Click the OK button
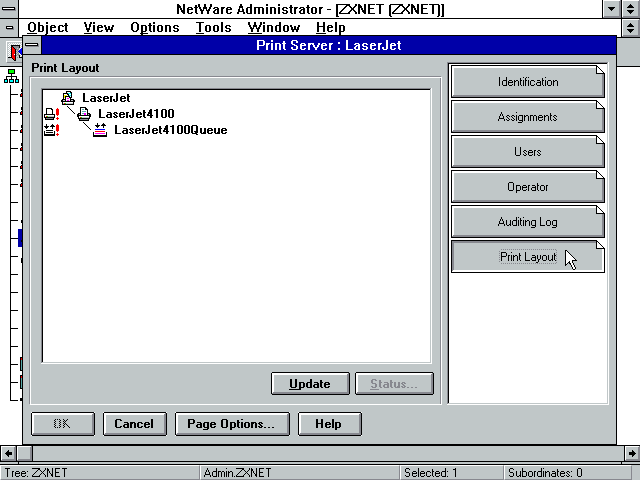Screen dimensions: 640x480 (63, 424)
